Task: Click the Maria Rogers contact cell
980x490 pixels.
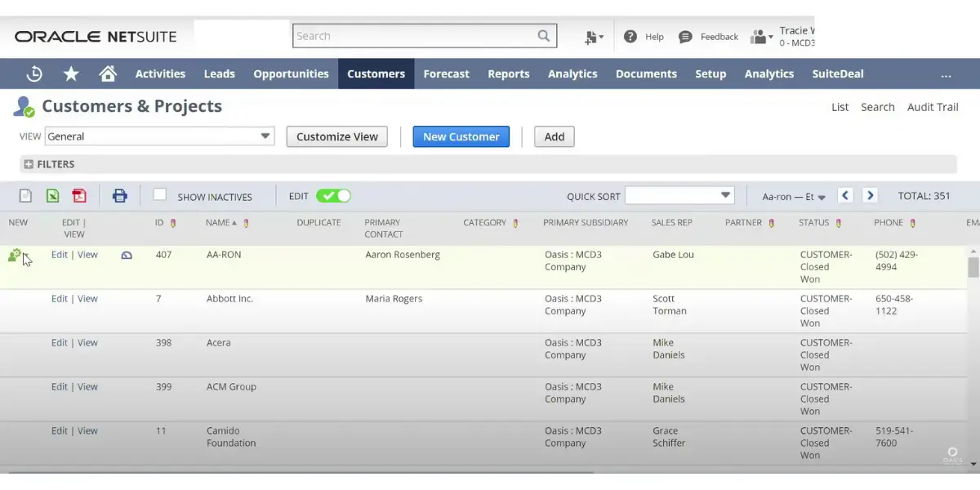Action: click(394, 299)
